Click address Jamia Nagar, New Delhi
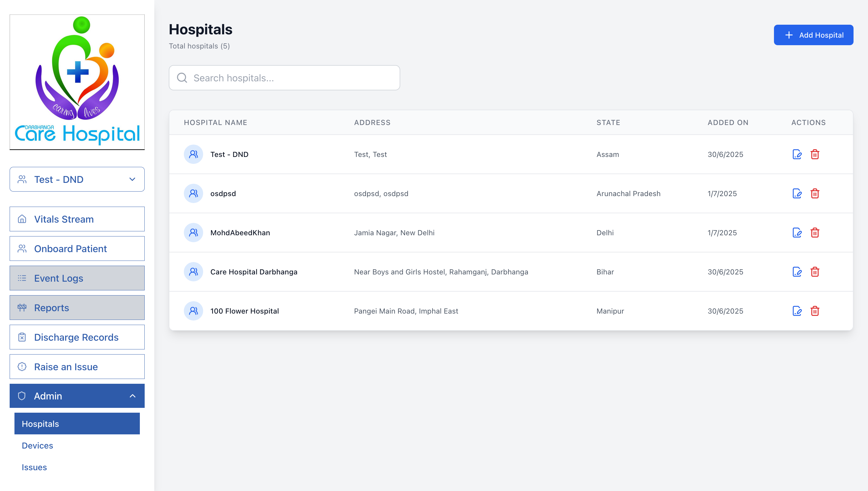 pyautogui.click(x=394, y=233)
